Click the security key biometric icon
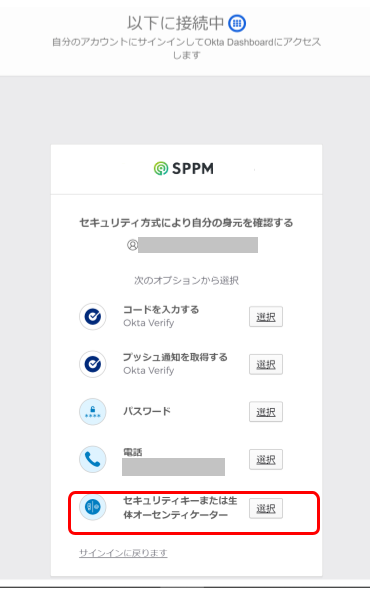 pos(93,507)
